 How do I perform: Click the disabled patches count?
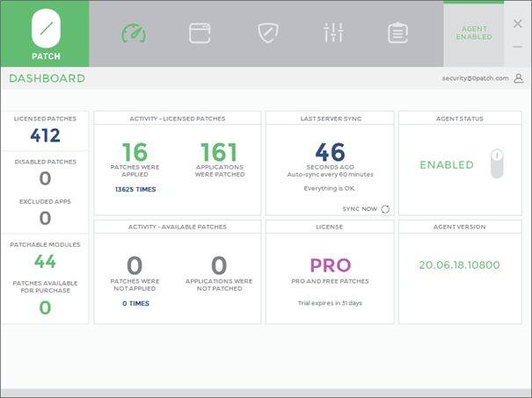[x=45, y=178]
